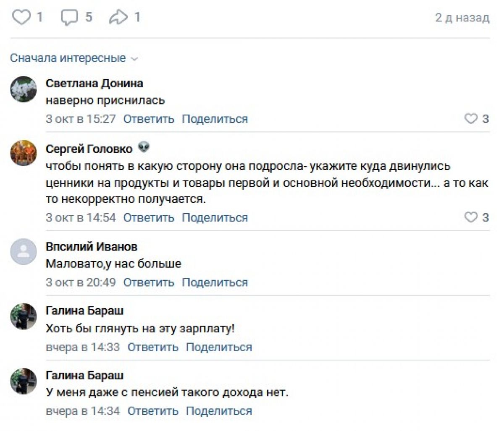The width and height of the screenshot is (504, 431).
Task: Click the alien emoji next to Сергей Головко
Action: [x=144, y=148]
